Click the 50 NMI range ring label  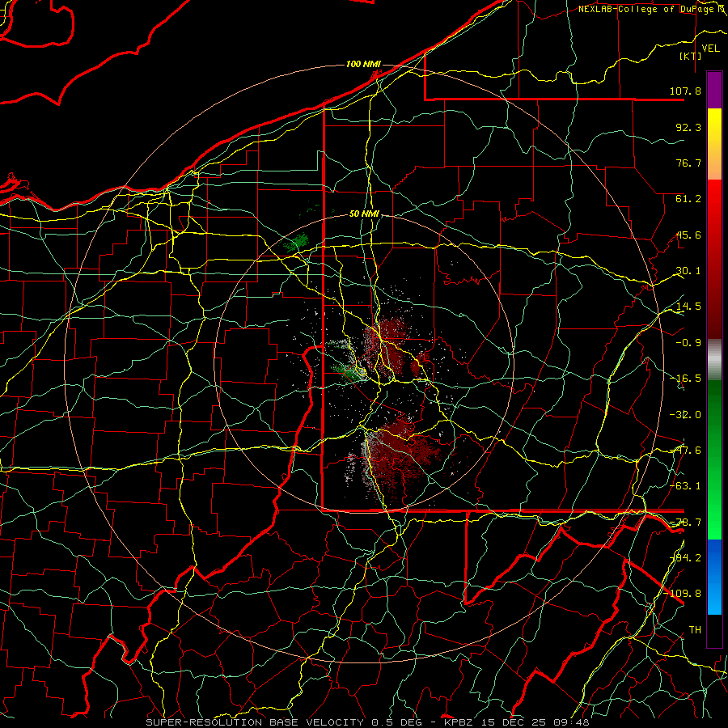point(364,214)
